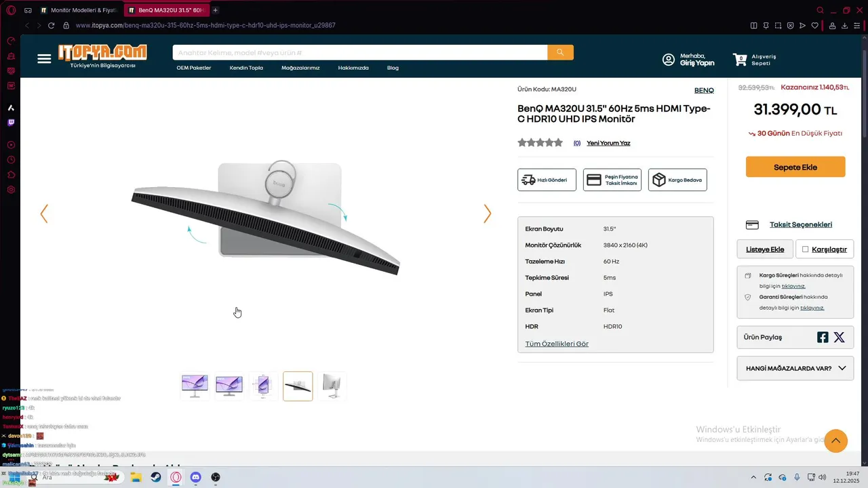Open the iTopya hamburger menu
Image resolution: width=868 pixels, height=488 pixels.
44,59
